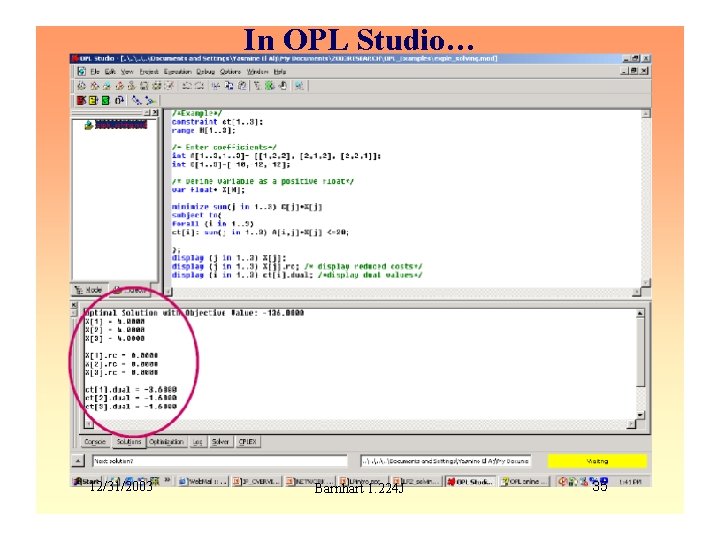This screenshot has width=720, height=540.
Task: Switch to the Optimization tab
Action: coord(166,442)
